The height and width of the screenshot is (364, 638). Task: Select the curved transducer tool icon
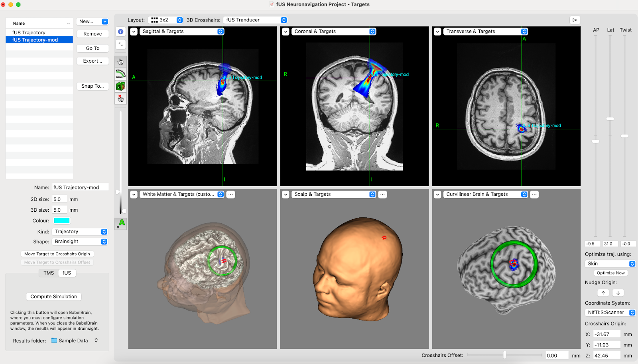[x=120, y=74]
